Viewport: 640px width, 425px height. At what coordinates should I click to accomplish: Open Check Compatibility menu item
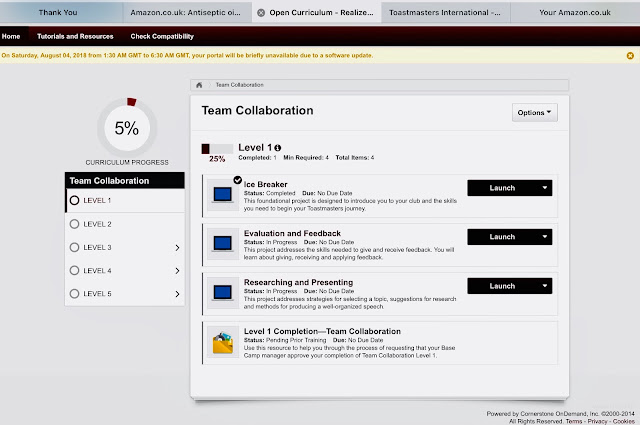(x=162, y=36)
